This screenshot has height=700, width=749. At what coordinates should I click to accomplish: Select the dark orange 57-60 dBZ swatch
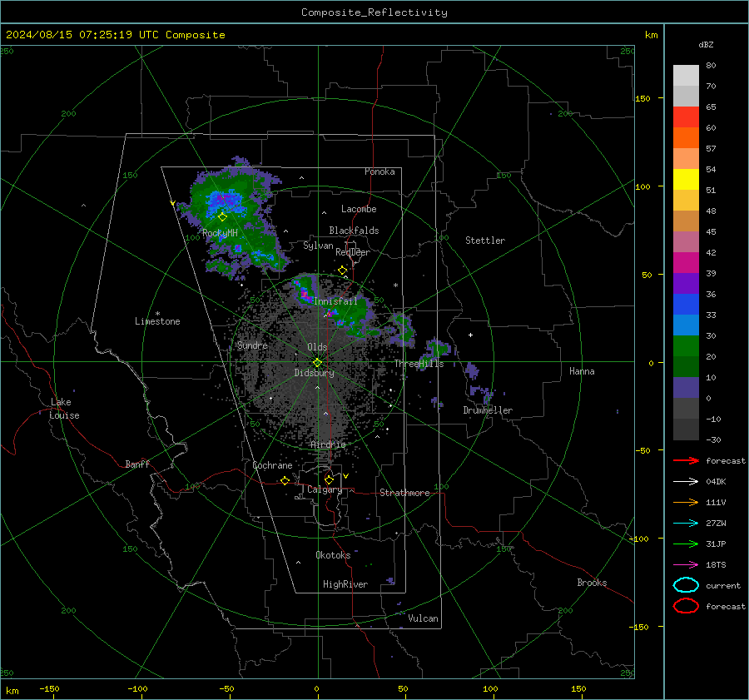pos(686,138)
